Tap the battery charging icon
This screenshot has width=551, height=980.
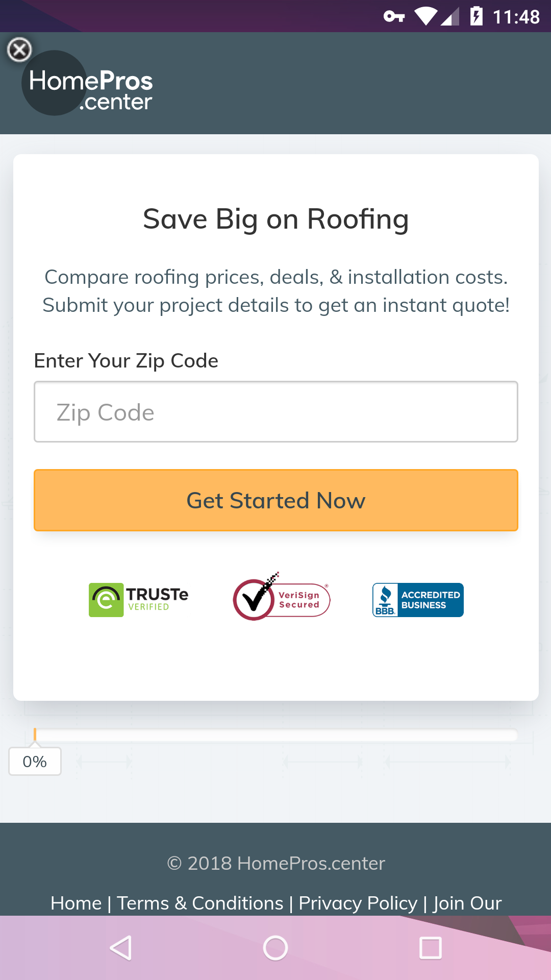[476, 16]
